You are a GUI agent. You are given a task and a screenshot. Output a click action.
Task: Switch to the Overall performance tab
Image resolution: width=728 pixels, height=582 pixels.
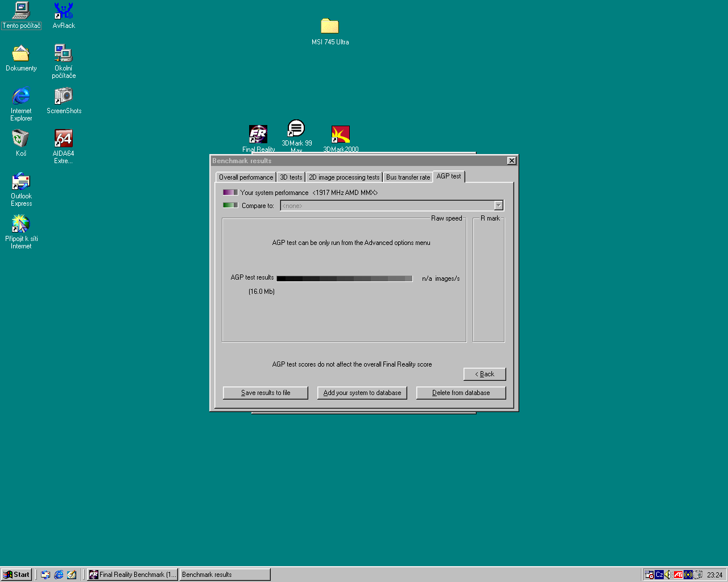click(x=246, y=177)
